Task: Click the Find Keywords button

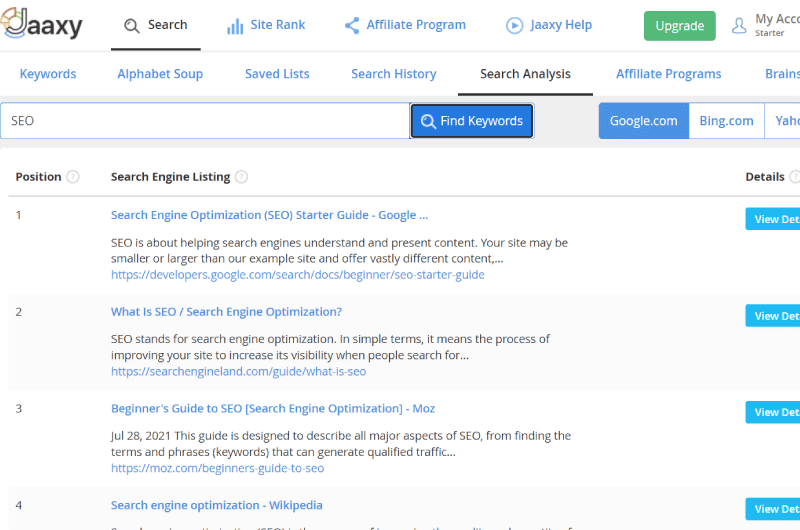Action: (472, 121)
